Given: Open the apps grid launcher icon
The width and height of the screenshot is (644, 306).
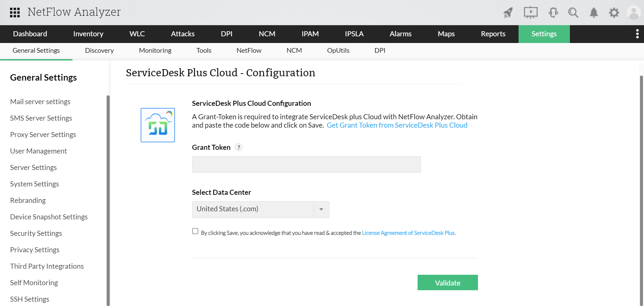Looking at the screenshot, I should (x=15, y=12).
